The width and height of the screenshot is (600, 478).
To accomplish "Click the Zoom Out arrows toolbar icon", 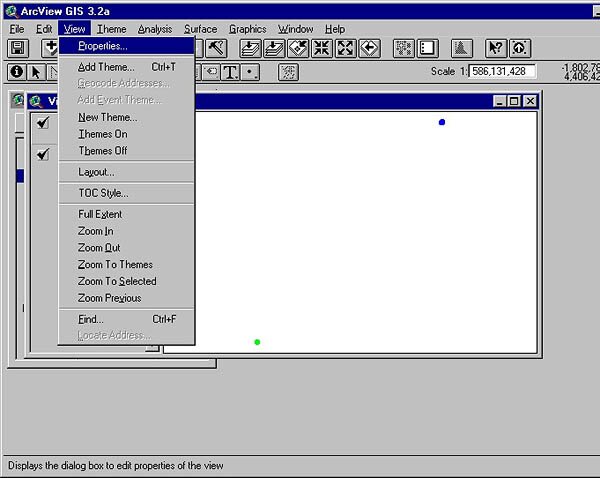I will pyautogui.click(x=346, y=49).
